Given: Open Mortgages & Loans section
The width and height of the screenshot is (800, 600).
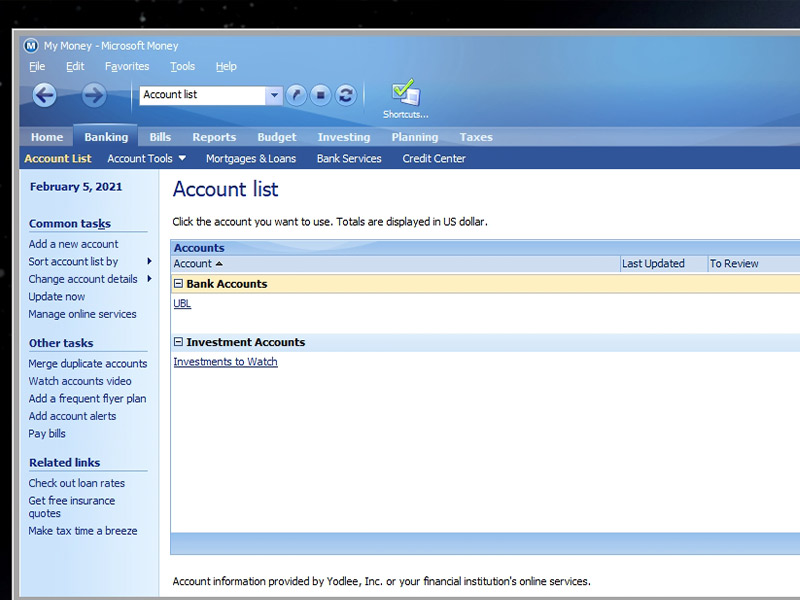Looking at the screenshot, I should (x=251, y=159).
